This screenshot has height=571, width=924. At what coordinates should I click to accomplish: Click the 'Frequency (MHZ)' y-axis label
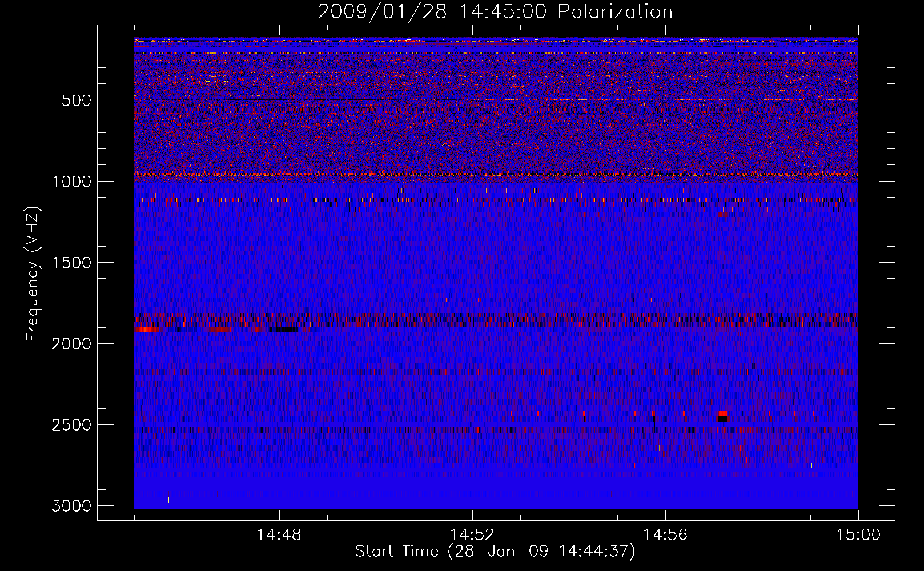click(33, 274)
